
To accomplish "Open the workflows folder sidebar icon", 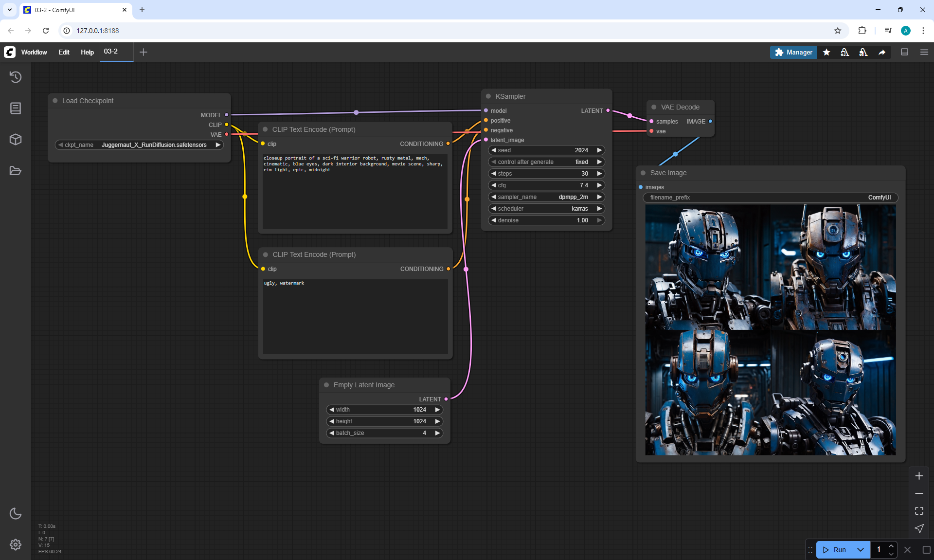I will 16,171.
